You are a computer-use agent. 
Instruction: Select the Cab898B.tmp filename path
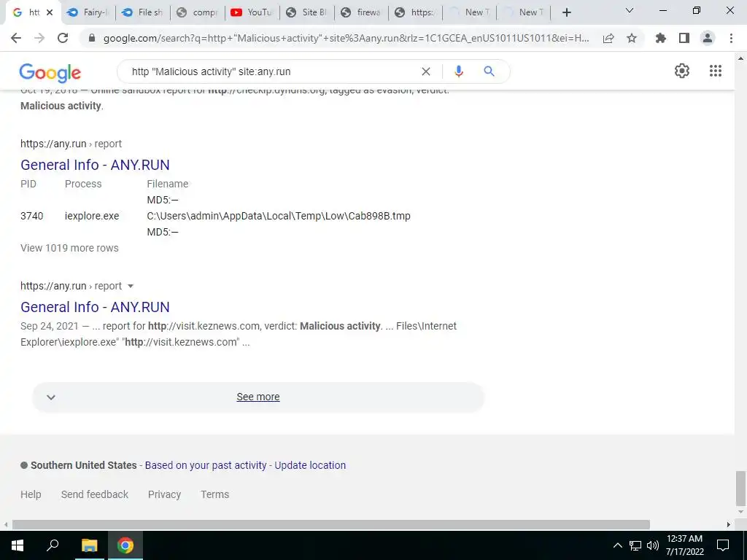pos(279,216)
